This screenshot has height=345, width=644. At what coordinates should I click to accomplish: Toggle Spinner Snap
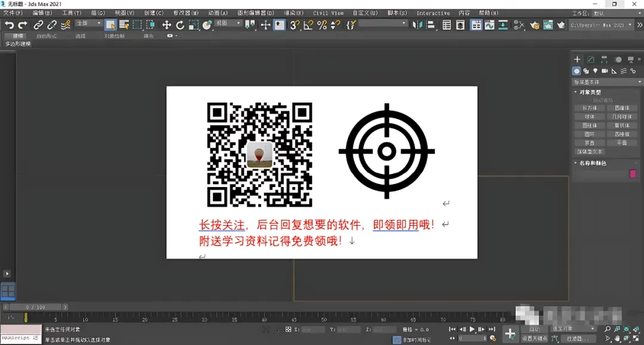click(336, 25)
